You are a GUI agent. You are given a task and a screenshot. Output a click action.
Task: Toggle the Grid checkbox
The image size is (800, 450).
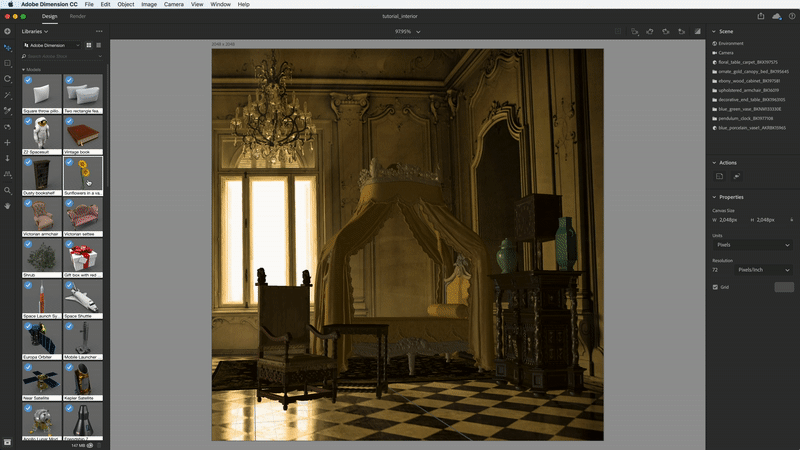(715, 287)
